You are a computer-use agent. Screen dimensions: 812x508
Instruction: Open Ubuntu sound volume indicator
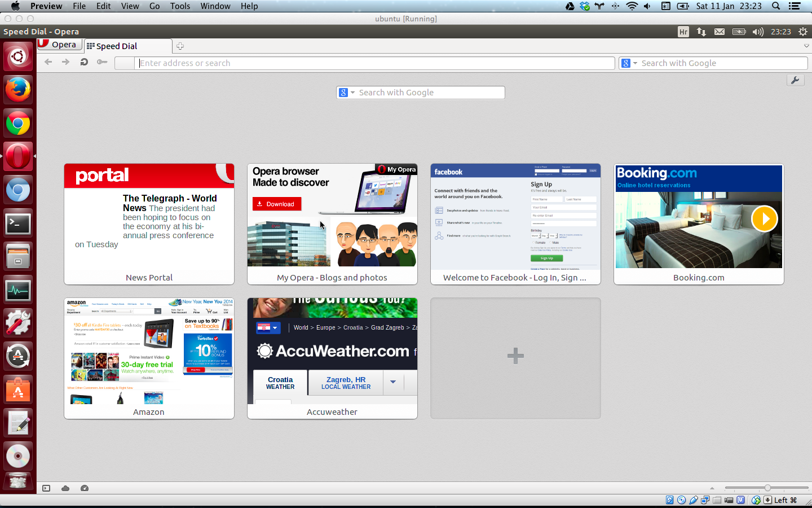pos(758,32)
